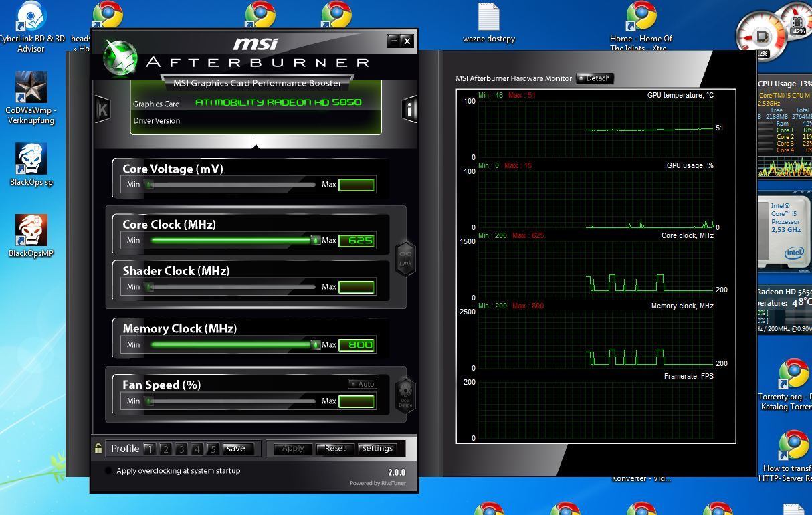The width and height of the screenshot is (812, 515).
Task: Select Profile slot 2
Action: pyautogui.click(x=165, y=449)
